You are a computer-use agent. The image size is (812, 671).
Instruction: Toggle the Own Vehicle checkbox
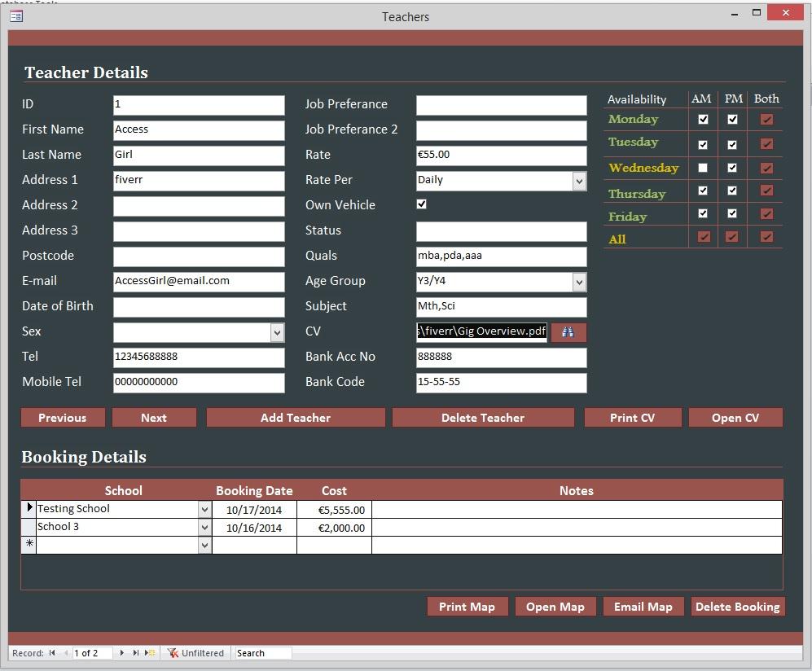click(x=421, y=204)
